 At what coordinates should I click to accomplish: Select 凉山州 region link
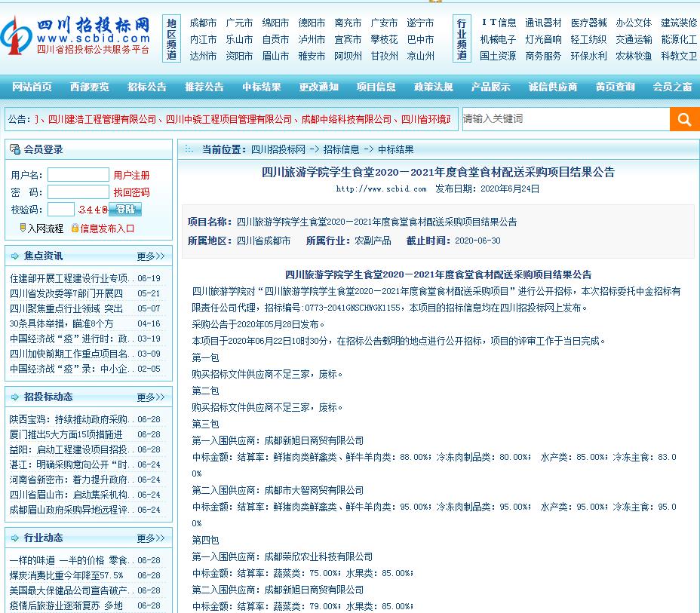421,56
